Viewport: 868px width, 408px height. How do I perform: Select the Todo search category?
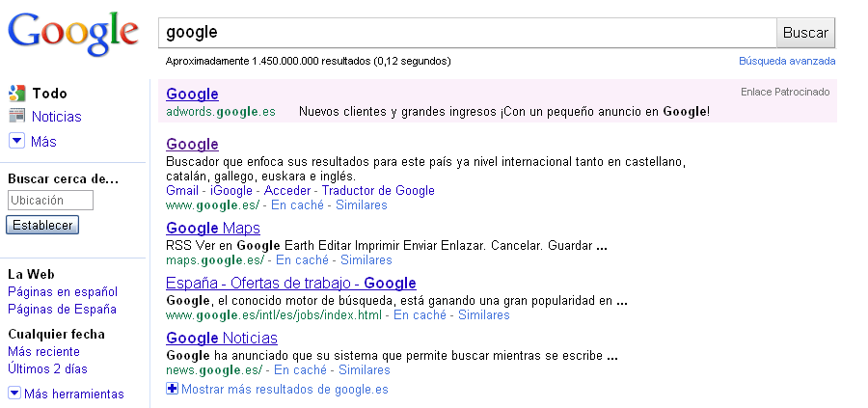coord(49,94)
